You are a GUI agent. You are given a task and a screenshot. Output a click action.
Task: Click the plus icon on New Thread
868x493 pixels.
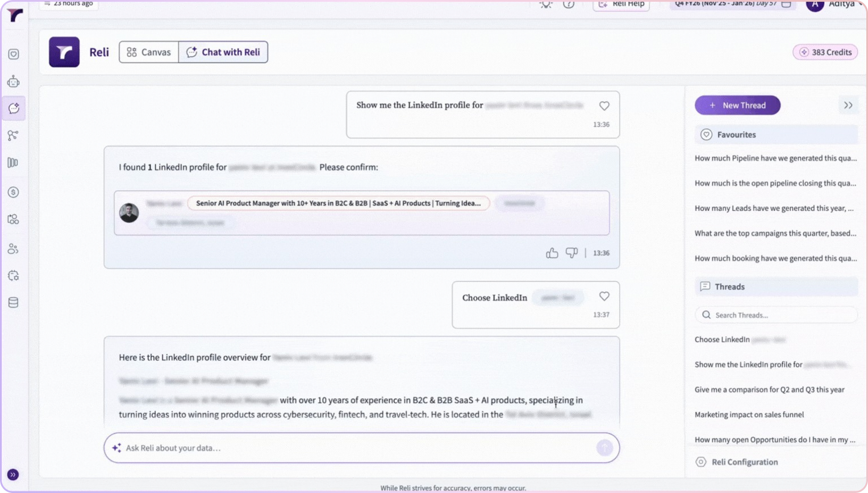(x=712, y=105)
